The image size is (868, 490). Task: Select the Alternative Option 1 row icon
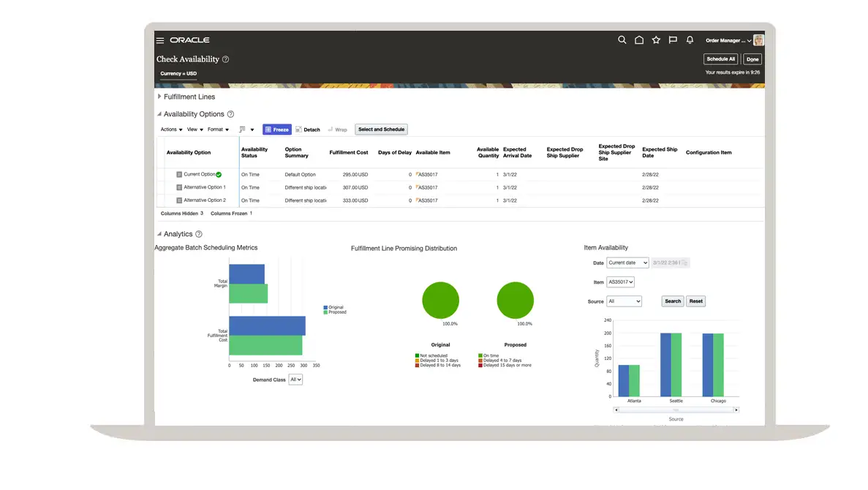(179, 188)
